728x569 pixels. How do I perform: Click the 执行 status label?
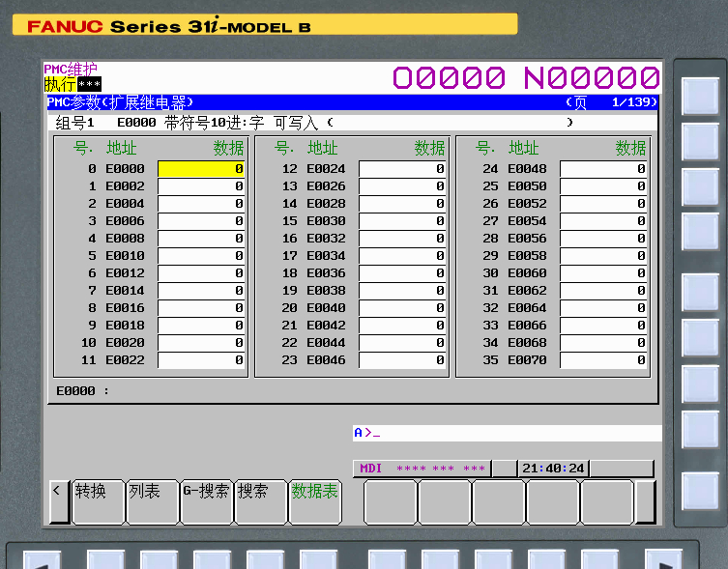(60, 84)
